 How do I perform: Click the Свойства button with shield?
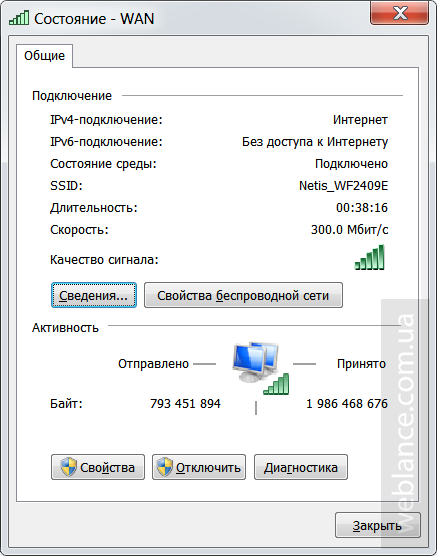pos(98,467)
